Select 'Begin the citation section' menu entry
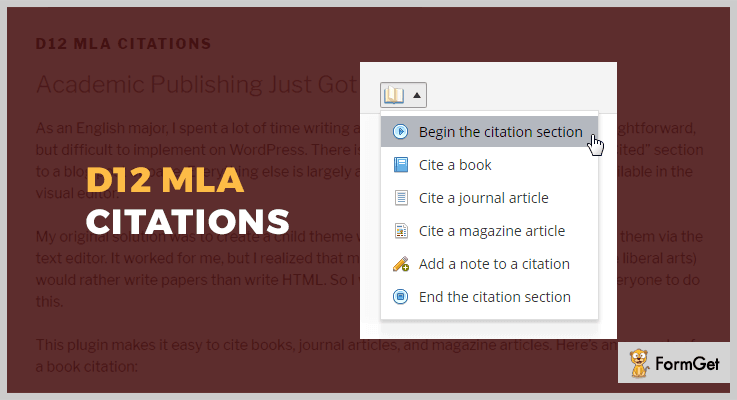 [x=489, y=132]
